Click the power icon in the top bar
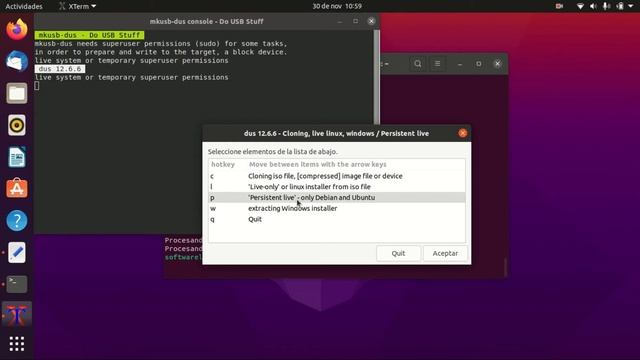The height and width of the screenshot is (360, 640). (x=620, y=6)
